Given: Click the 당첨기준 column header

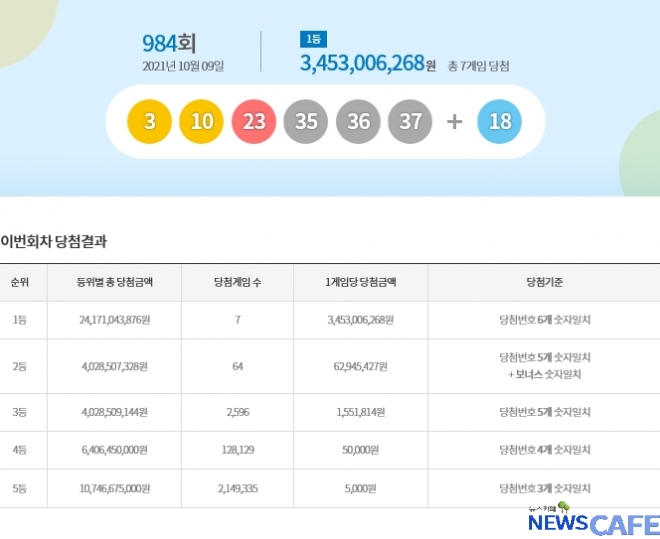Looking at the screenshot, I should (544, 282).
